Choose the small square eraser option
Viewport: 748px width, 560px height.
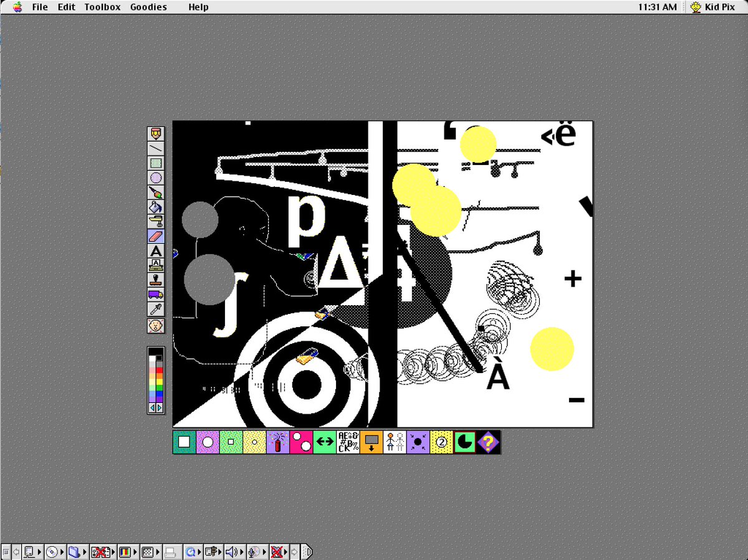point(231,442)
